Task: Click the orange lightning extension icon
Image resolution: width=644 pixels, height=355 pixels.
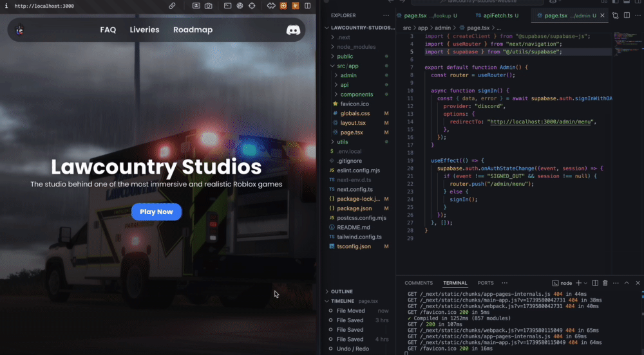Action: point(296,6)
